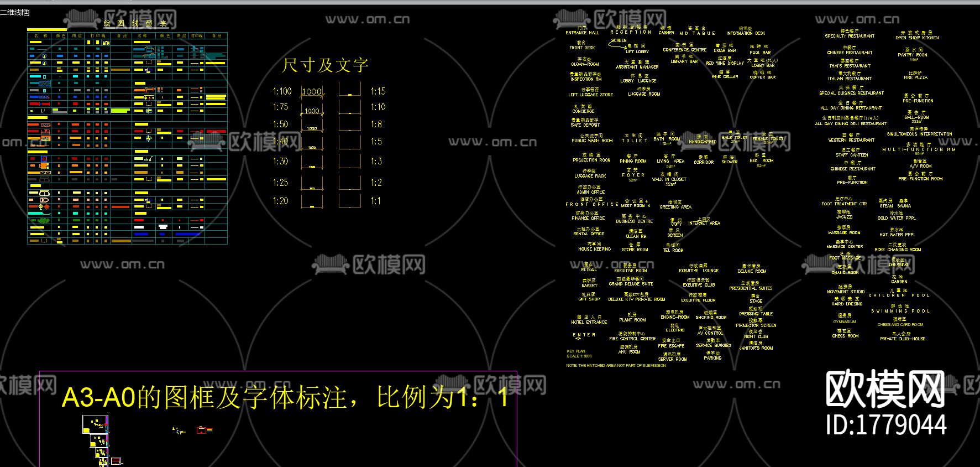This screenshot has width=980, height=467.
Task: Select the ROBE CHANGING ROOM text
Action: [898, 250]
